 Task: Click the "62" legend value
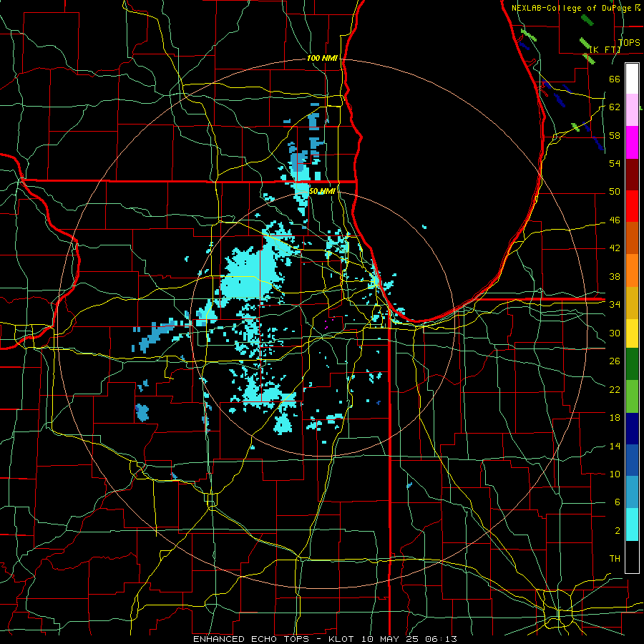pyautogui.click(x=615, y=107)
